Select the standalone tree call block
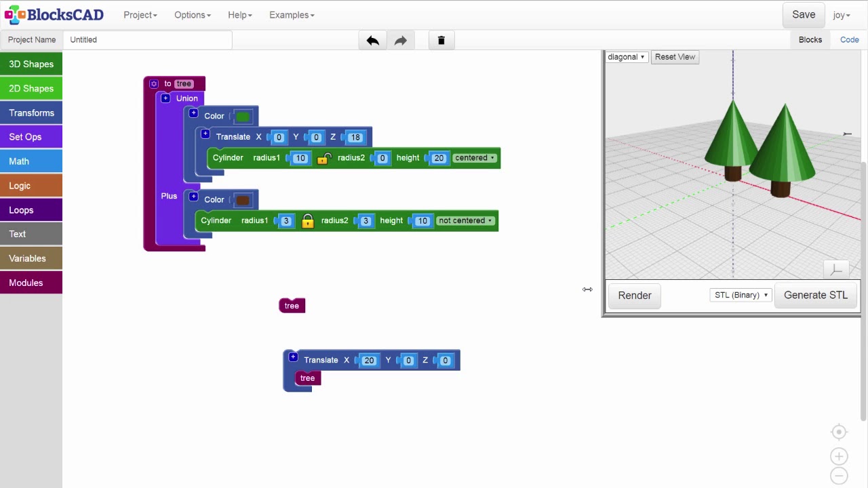 (x=292, y=306)
